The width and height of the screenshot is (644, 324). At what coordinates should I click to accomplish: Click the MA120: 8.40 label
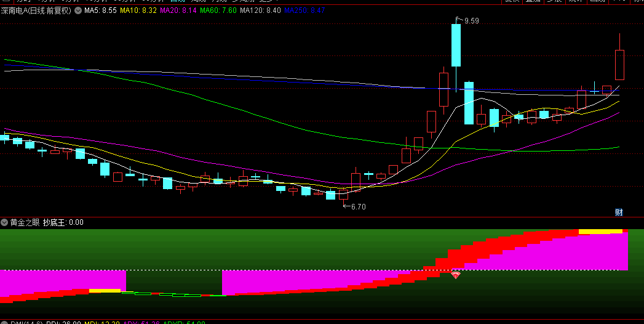[x=260, y=10]
